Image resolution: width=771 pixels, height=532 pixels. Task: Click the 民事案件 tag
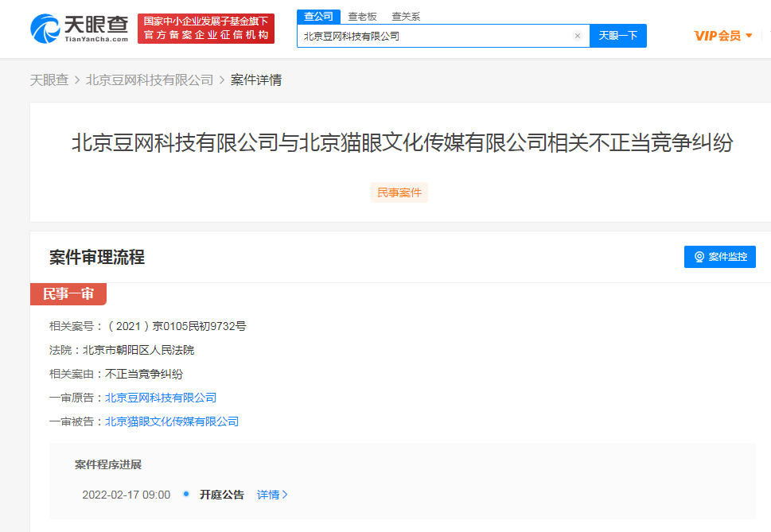tap(399, 192)
